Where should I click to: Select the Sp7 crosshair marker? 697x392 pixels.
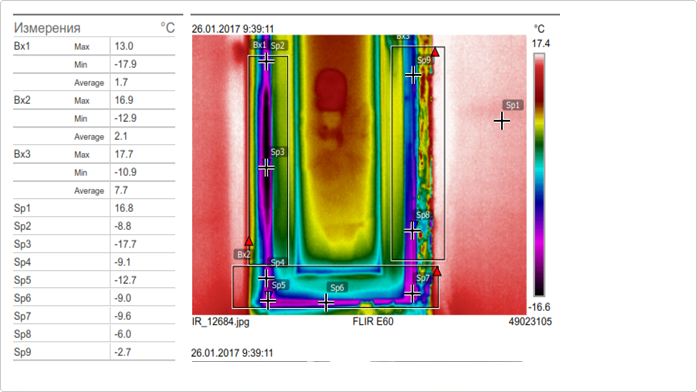click(412, 293)
